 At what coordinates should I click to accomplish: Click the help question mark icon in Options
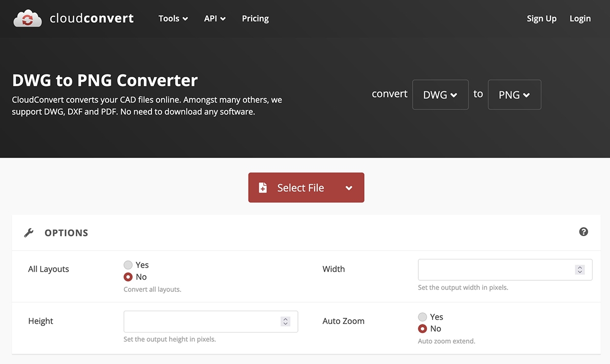pos(584,231)
